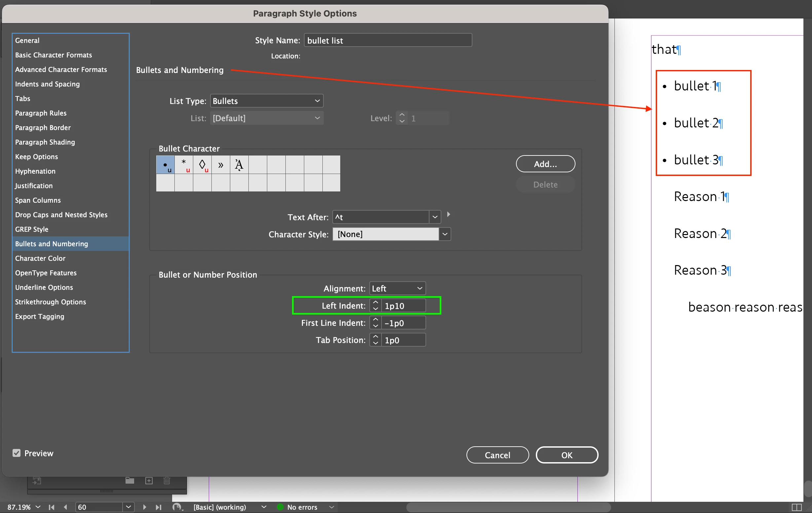Open the Alignment dropdown
Screen dimensions: 812x513
397,288
